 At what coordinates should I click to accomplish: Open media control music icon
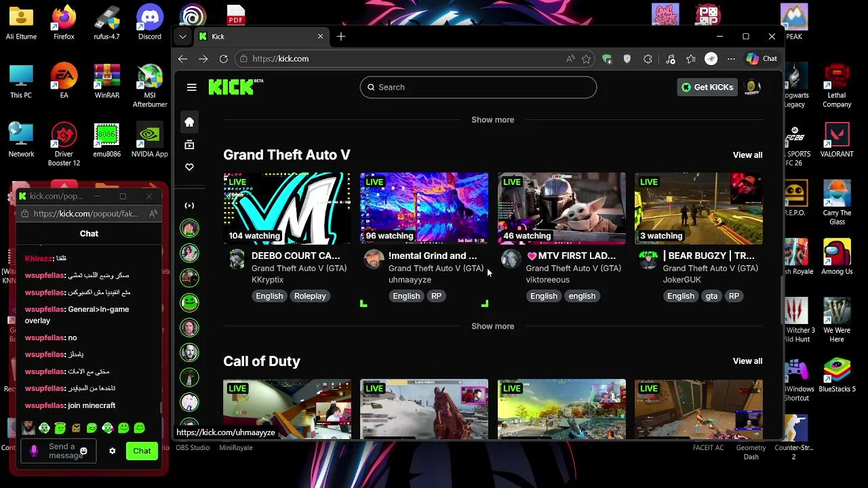click(670, 59)
